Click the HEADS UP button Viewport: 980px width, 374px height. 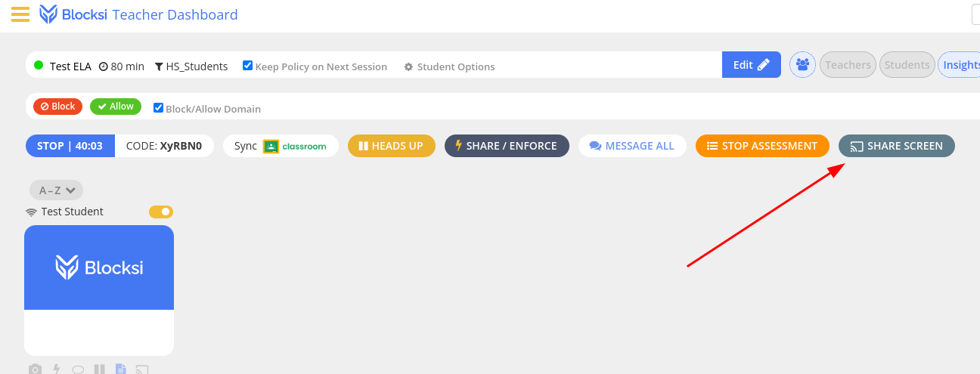pos(392,146)
